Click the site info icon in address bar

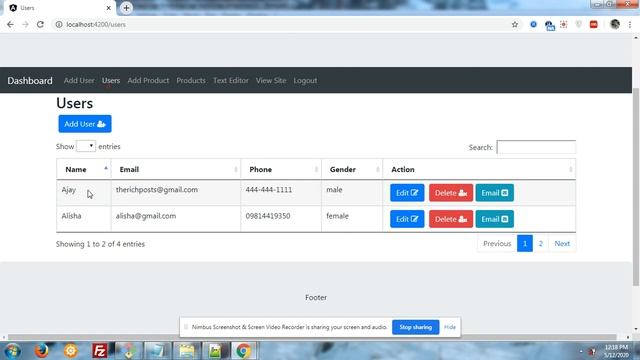pos(59,24)
